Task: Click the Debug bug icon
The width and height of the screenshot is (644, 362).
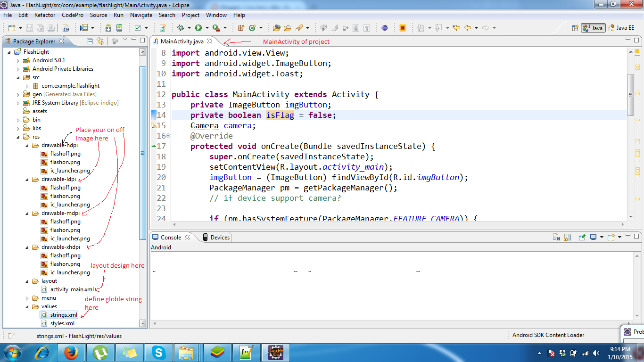Action: coord(181,28)
